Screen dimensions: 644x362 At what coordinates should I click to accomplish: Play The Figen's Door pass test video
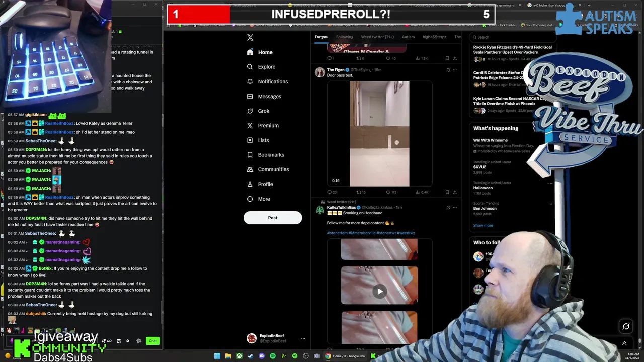[x=379, y=134]
